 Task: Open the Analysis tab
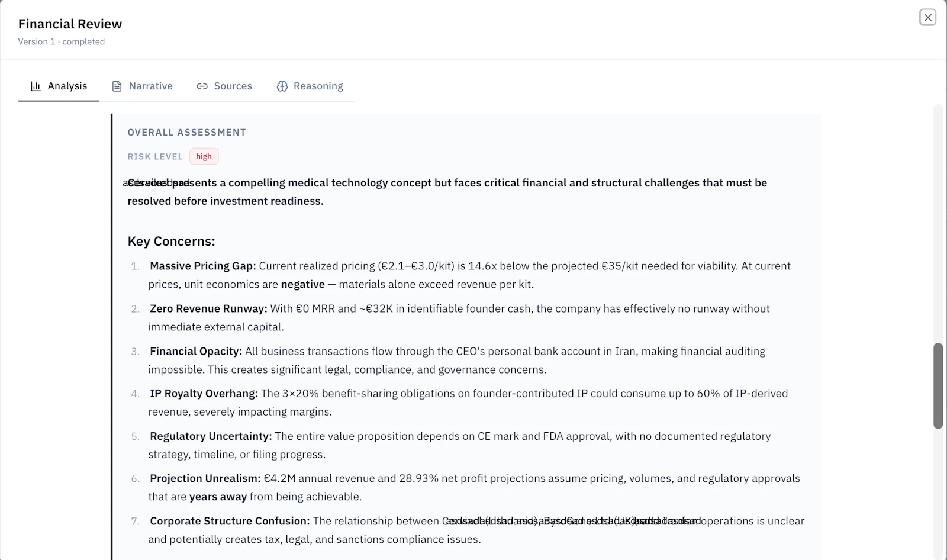tap(59, 86)
